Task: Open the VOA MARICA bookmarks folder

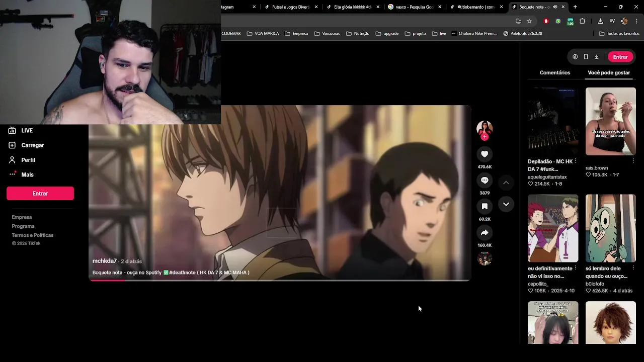Action: [x=263, y=34]
